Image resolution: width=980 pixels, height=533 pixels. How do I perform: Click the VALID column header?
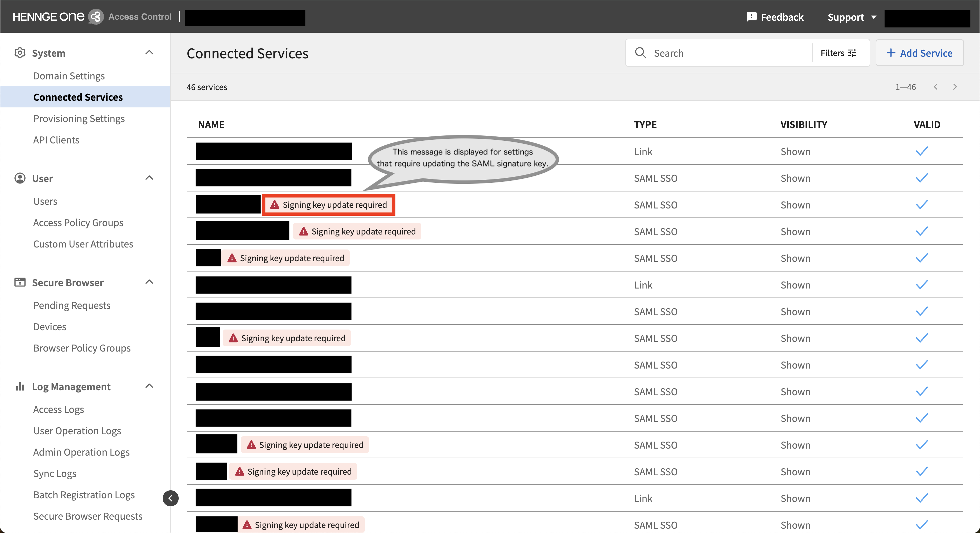(927, 124)
